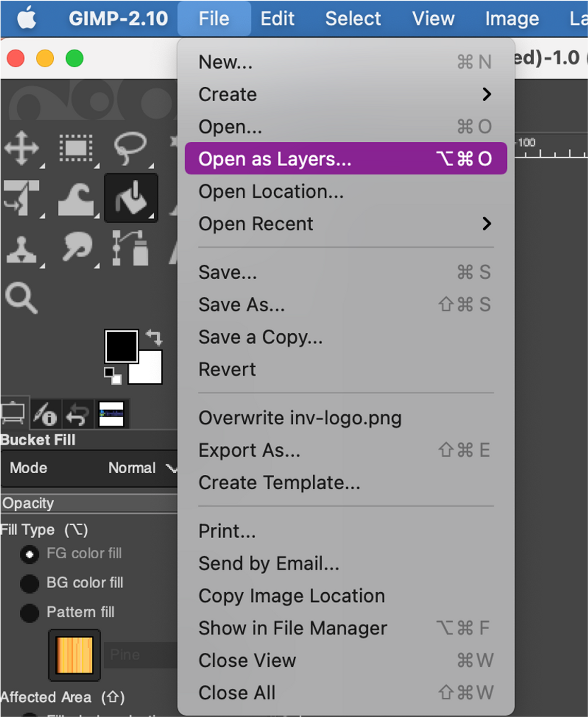The height and width of the screenshot is (717, 588).
Task: Select the Zoom magnifier tool
Action: pos(21,298)
